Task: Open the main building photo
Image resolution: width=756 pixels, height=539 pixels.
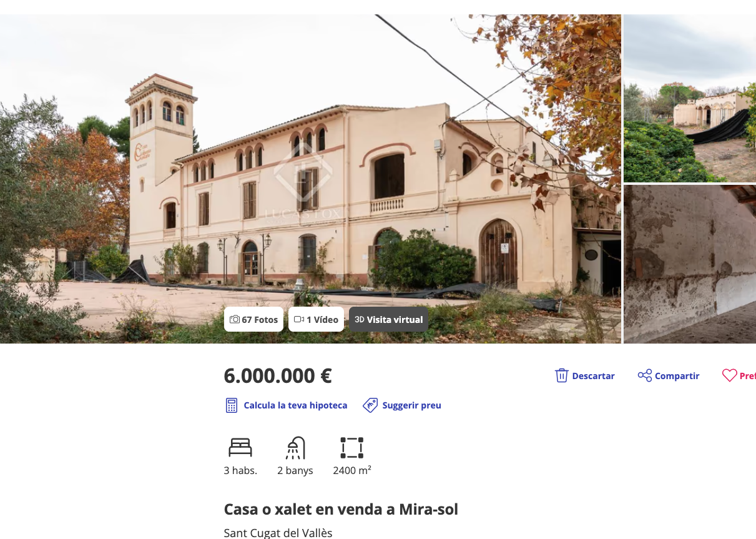Action: click(x=310, y=179)
